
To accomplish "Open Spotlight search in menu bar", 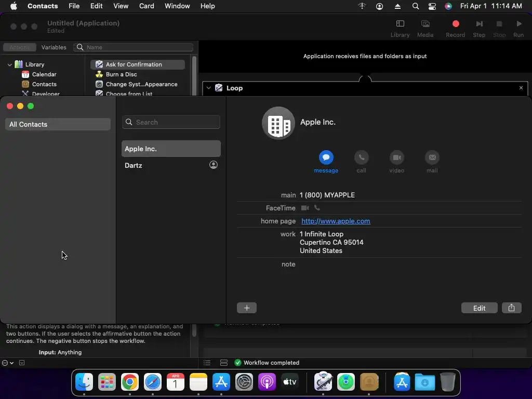I will click(x=415, y=6).
